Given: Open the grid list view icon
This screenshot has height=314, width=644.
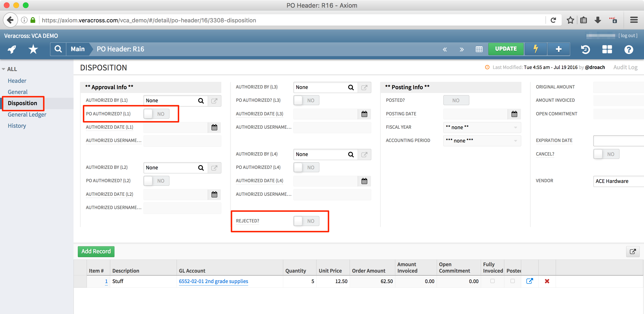Looking at the screenshot, I should [479, 49].
